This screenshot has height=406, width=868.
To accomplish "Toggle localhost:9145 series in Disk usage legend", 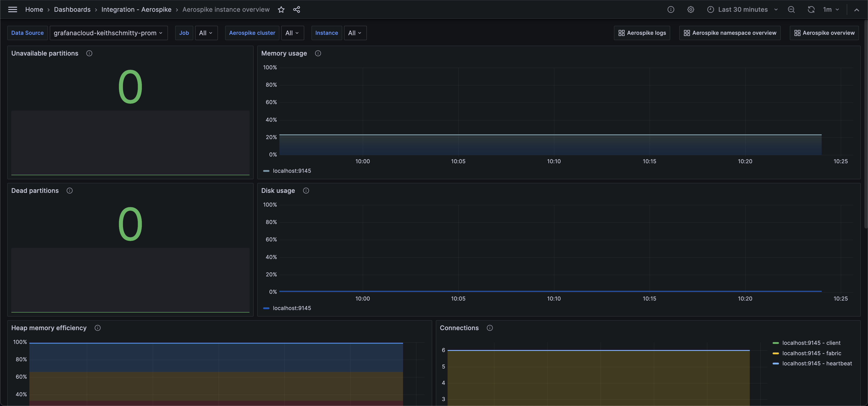I will (x=291, y=308).
